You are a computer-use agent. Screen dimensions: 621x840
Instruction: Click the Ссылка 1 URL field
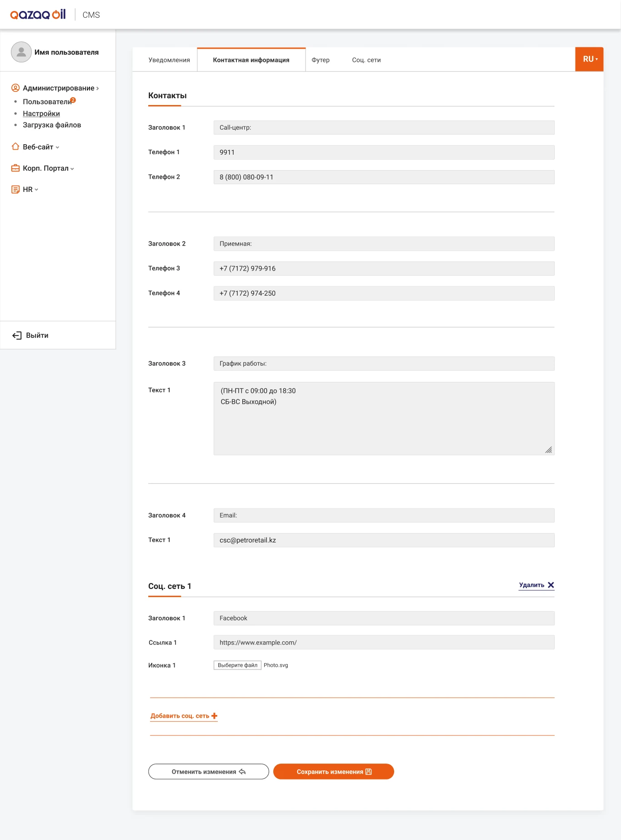coord(384,642)
